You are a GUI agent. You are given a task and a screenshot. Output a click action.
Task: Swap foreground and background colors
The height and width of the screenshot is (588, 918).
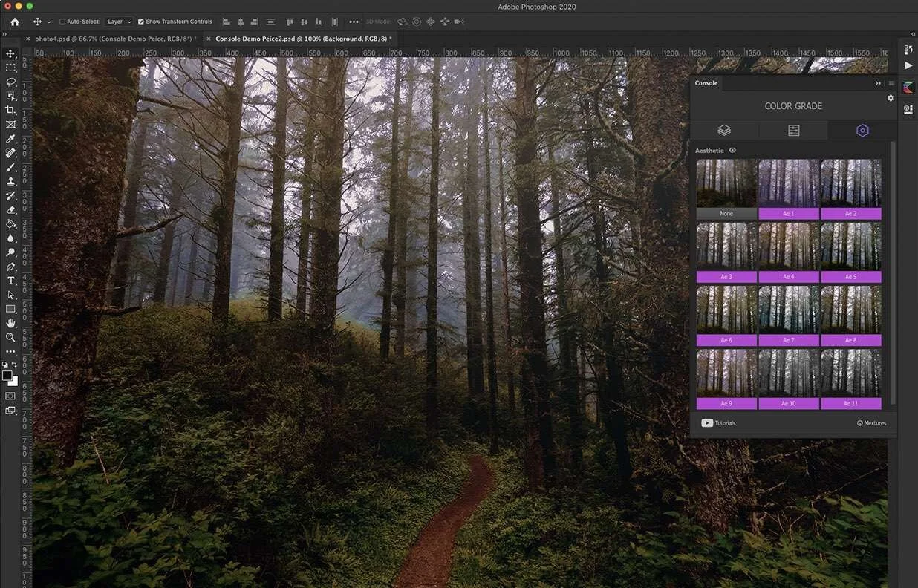pyautogui.click(x=14, y=365)
